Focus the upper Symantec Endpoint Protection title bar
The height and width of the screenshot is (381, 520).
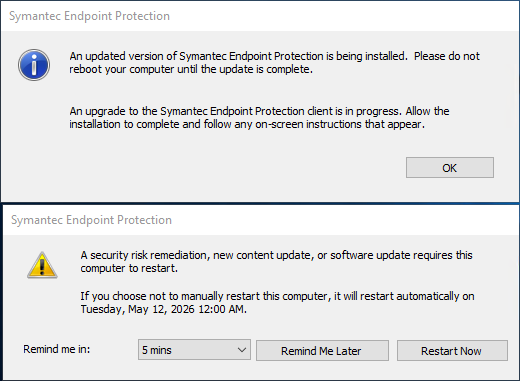coord(260,16)
